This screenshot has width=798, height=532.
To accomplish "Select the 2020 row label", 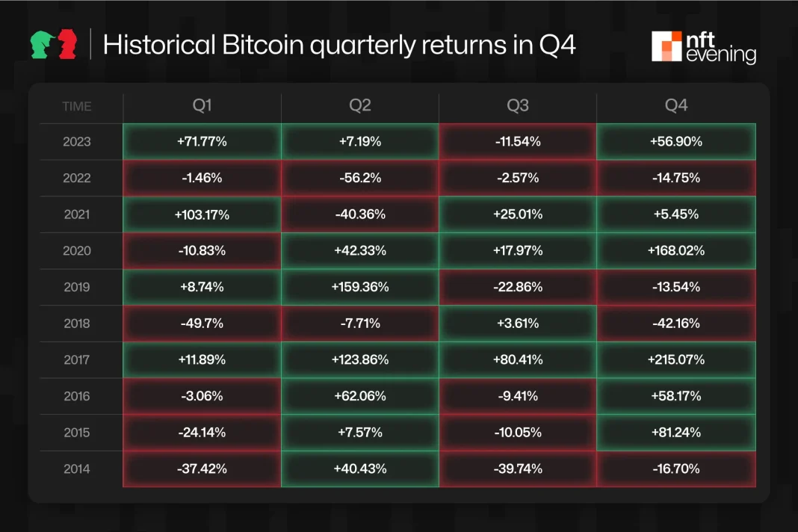I will 77,250.
